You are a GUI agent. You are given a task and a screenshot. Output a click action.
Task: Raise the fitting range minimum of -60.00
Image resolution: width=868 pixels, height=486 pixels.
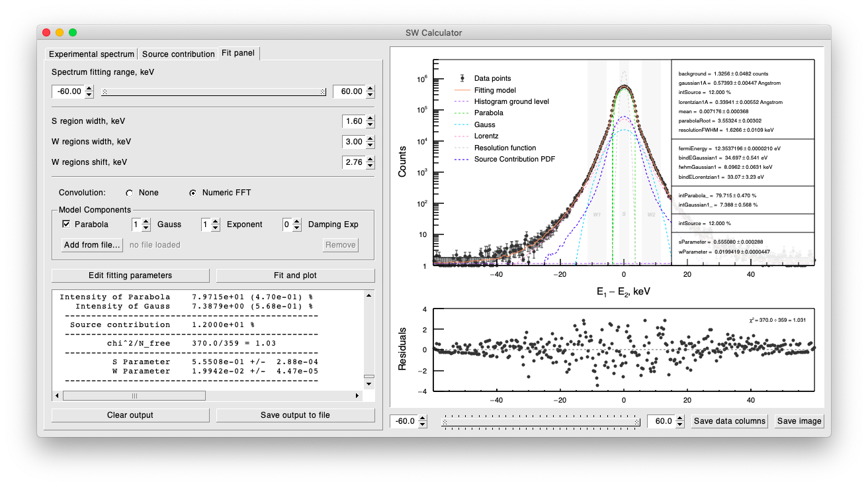89,89
